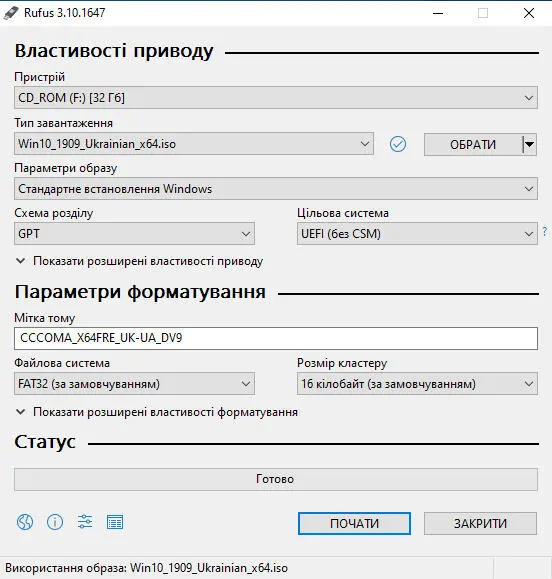The width and height of the screenshot is (552, 579).
Task: Click the Мітка тому label
Action: (45, 318)
